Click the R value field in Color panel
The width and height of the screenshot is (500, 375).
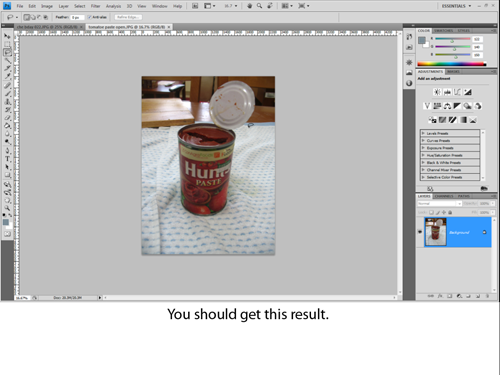click(x=477, y=39)
